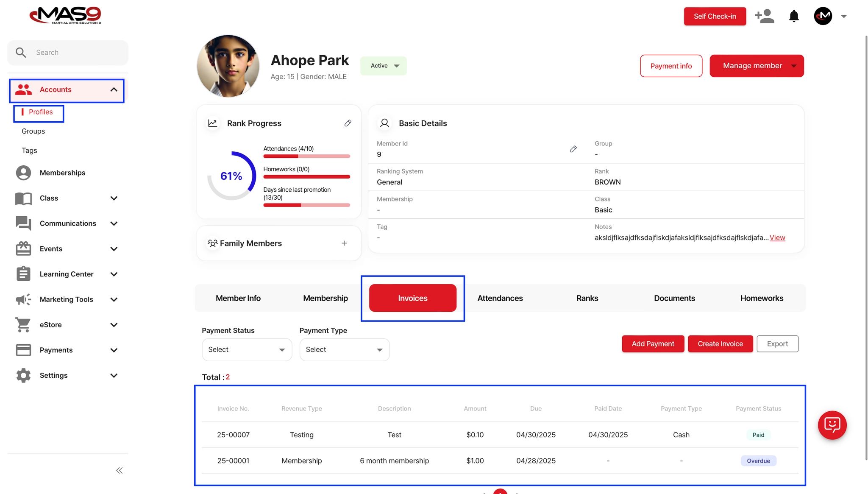Click the Create Invoice button
The width and height of the screenshot is (868, 494).
(x=720, y=344)
